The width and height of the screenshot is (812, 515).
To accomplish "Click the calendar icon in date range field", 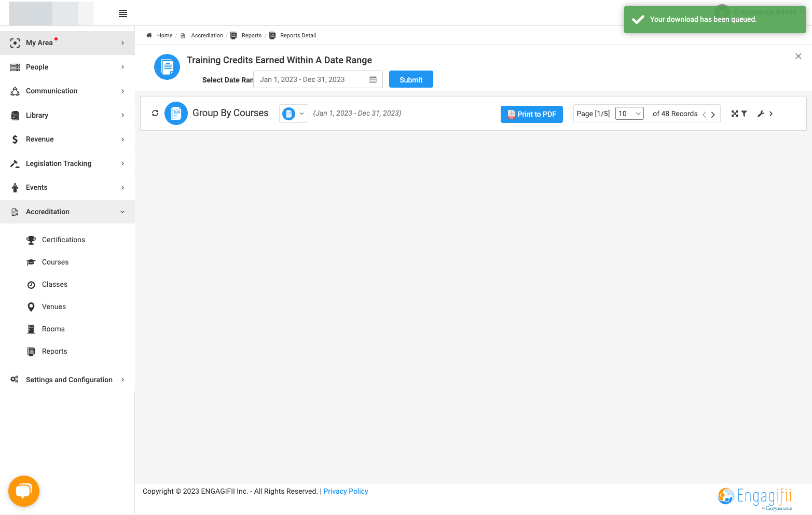I will [x=373, y=79].
